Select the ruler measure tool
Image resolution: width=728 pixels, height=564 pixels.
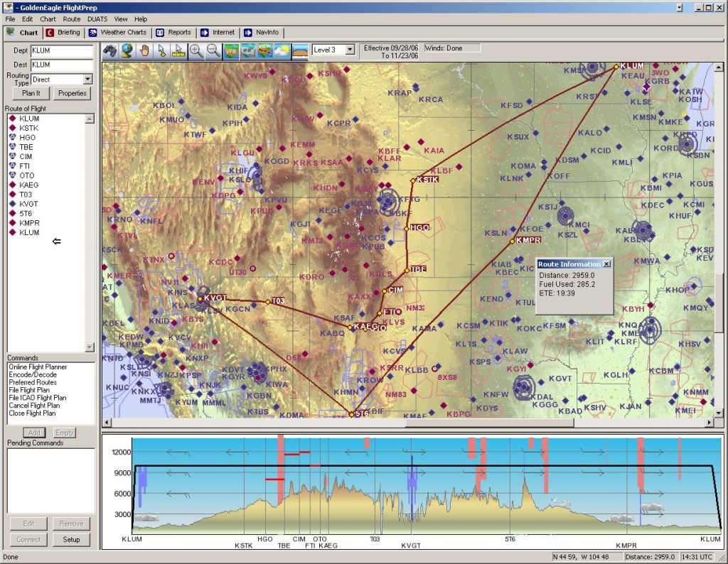point(178,50)
